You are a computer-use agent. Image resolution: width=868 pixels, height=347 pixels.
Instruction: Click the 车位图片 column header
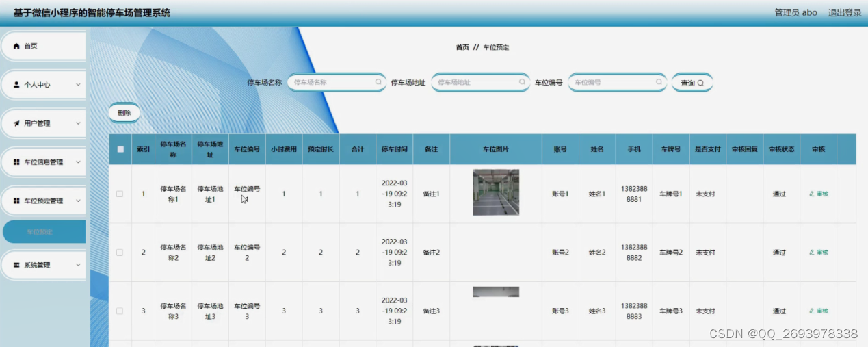click(x=496, y=149)
